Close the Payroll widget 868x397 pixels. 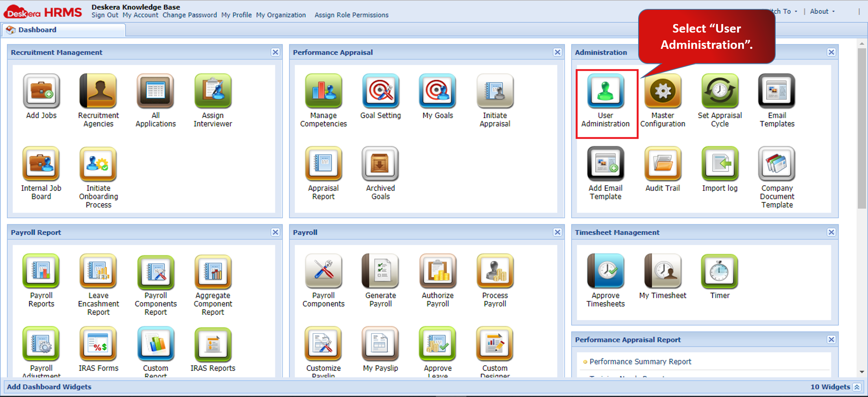coord(557,232)
